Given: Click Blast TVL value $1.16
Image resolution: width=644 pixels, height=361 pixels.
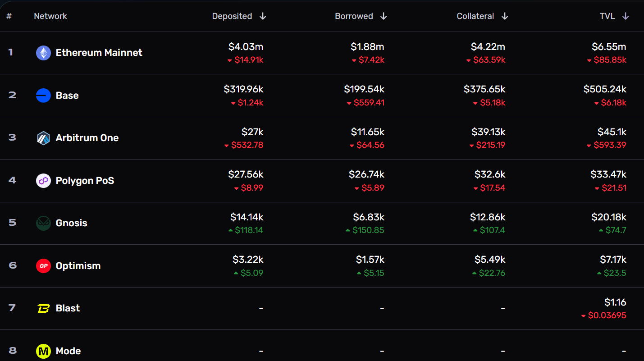Looking at the screenshot, I should click(615, 302).
